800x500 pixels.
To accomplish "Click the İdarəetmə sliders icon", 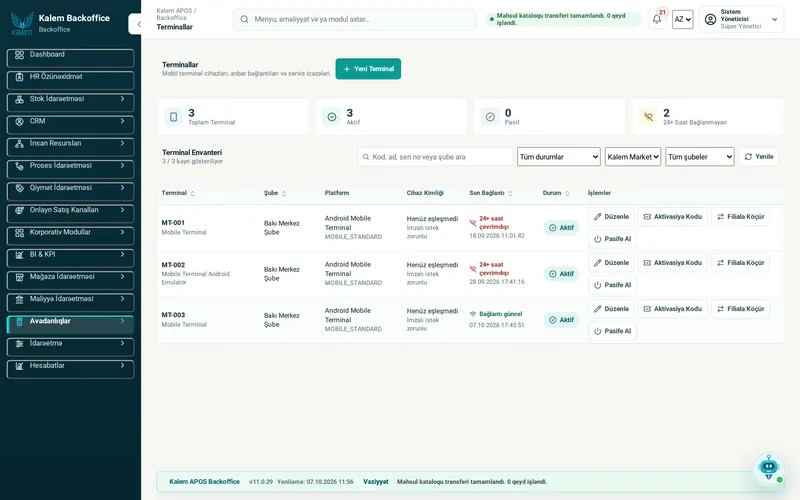I will point(19,344).
